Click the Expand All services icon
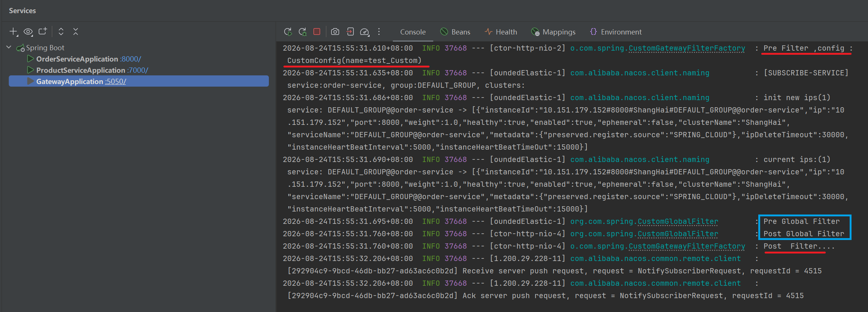 61,31
